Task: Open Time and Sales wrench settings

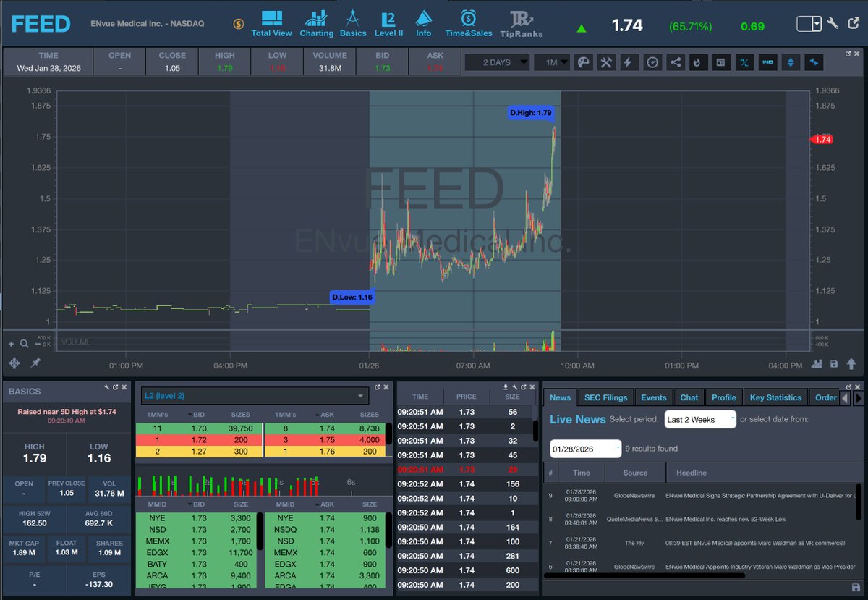Action: point(515,387)
